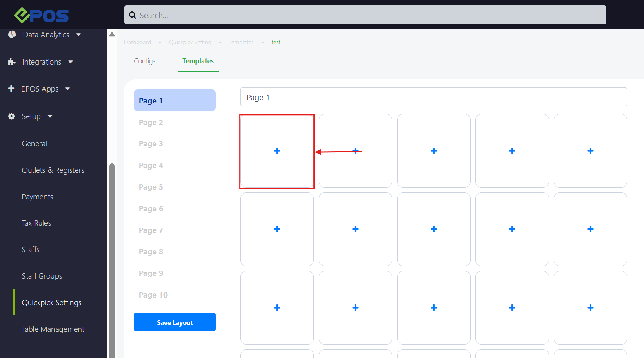The height and width of the screenshot is (358, 644).
Task: Click the Data Analytics pie chart icon
Action: (x=12, y=34)
